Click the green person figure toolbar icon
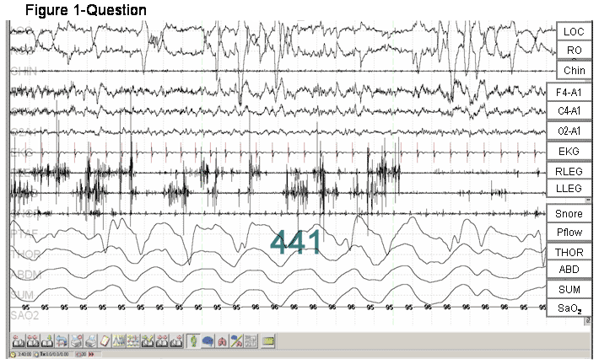Screen dimensions: 599x364 193,341
